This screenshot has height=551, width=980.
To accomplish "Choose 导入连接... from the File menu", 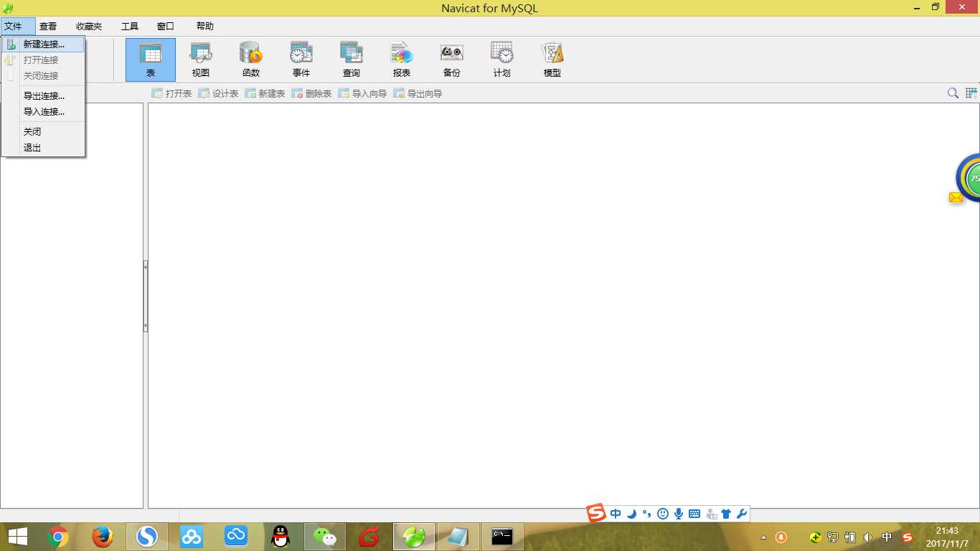I will click(x=43, y=111).
